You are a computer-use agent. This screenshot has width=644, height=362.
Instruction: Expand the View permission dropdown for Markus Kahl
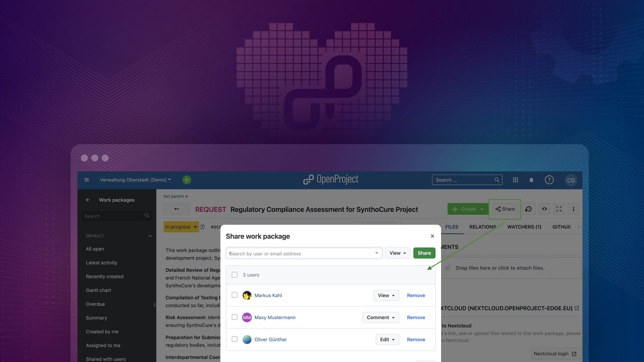click(x=386, y=295)
